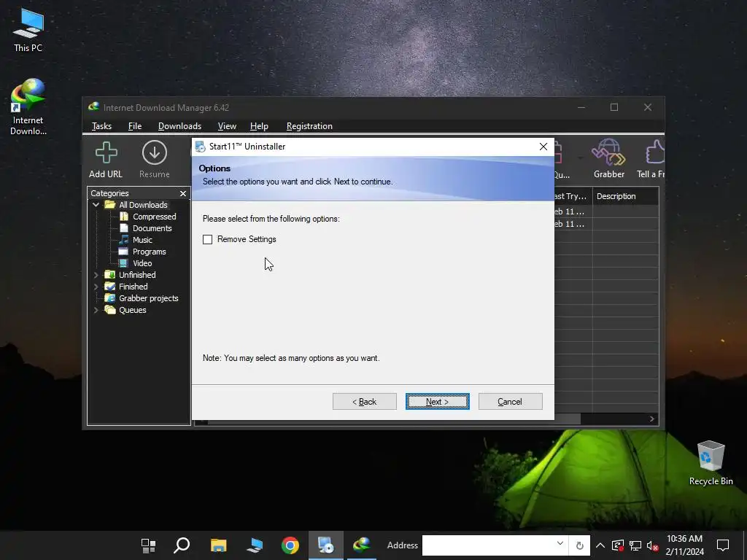Open the Downloads menu in IDM
This screenshot has height=560, width=747.
[179, 126]
